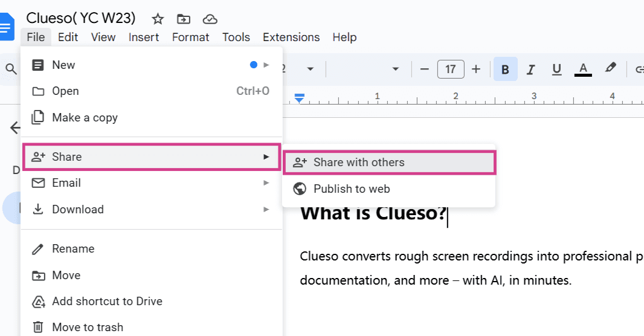The width and height of the screenshot is (644, 336).
Task: Choose Move to trash
Action: (x=152, y=327)
